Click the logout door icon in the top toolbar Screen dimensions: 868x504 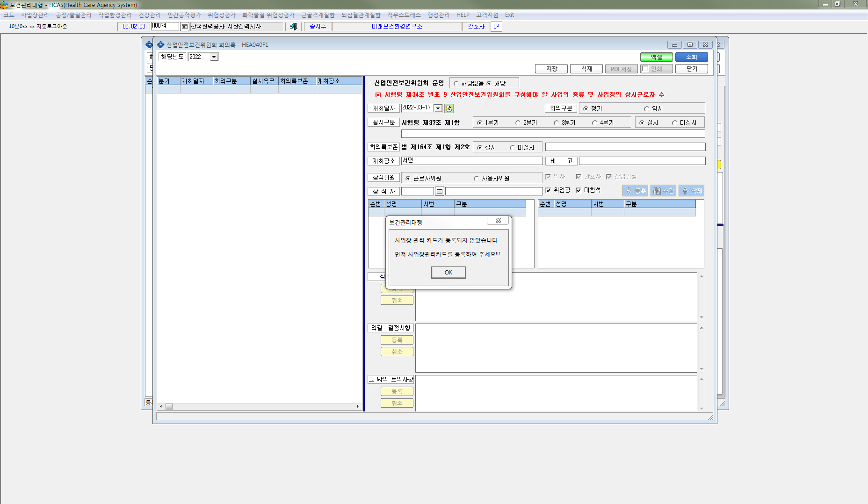tap(293, 27)
